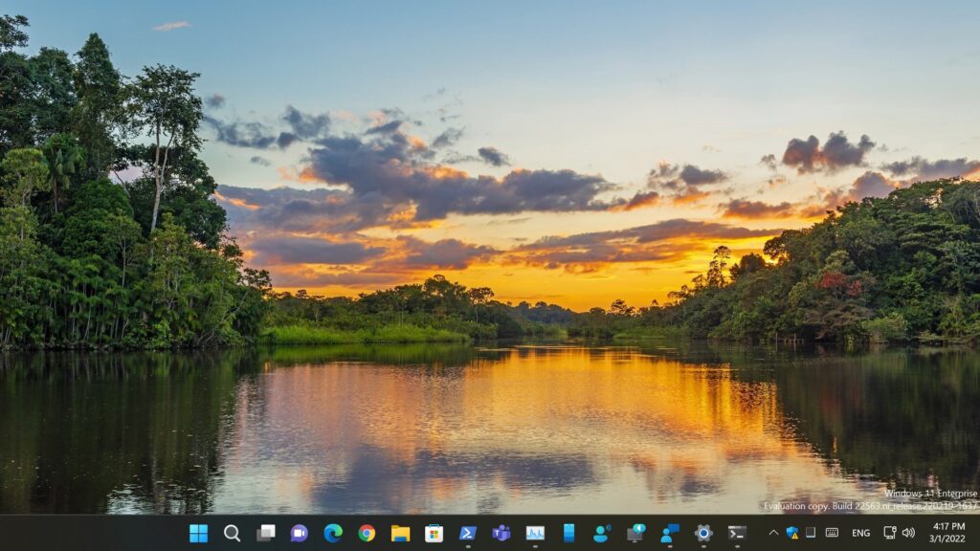Open network status in system tray

coord(890,533)
